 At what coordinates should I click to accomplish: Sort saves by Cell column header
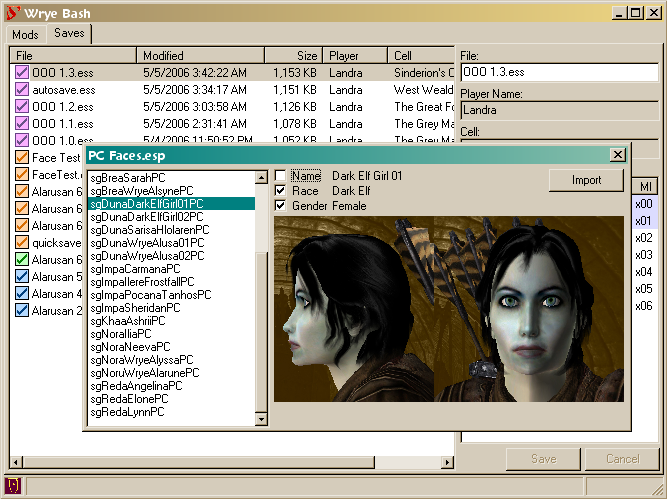[x=421, y=55]
